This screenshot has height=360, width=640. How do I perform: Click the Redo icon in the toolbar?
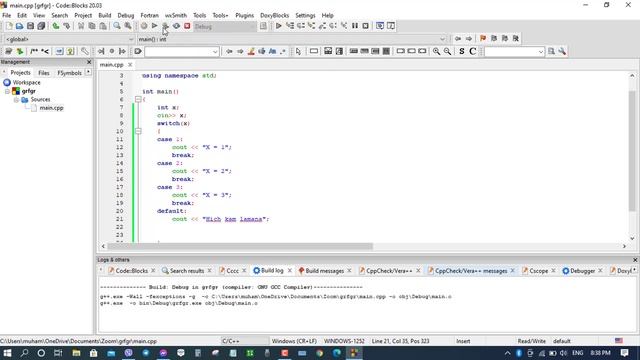(67, 26)
